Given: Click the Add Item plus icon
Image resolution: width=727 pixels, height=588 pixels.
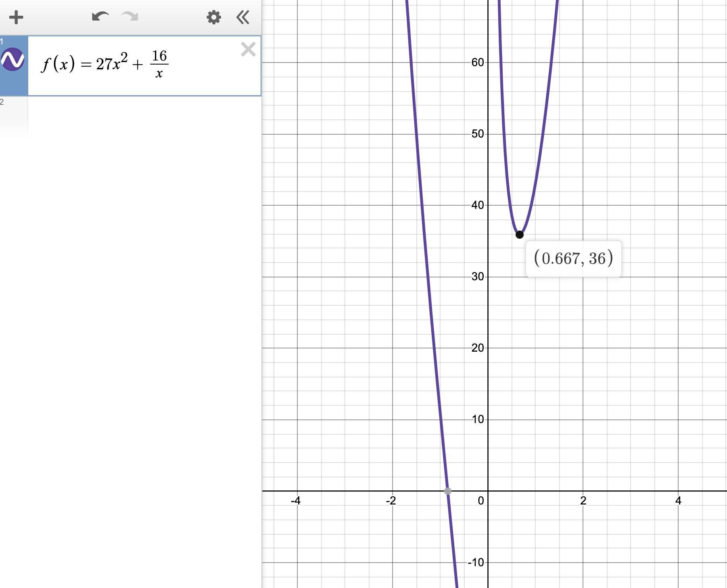Looking at the screenshot, I should [16, 17].
